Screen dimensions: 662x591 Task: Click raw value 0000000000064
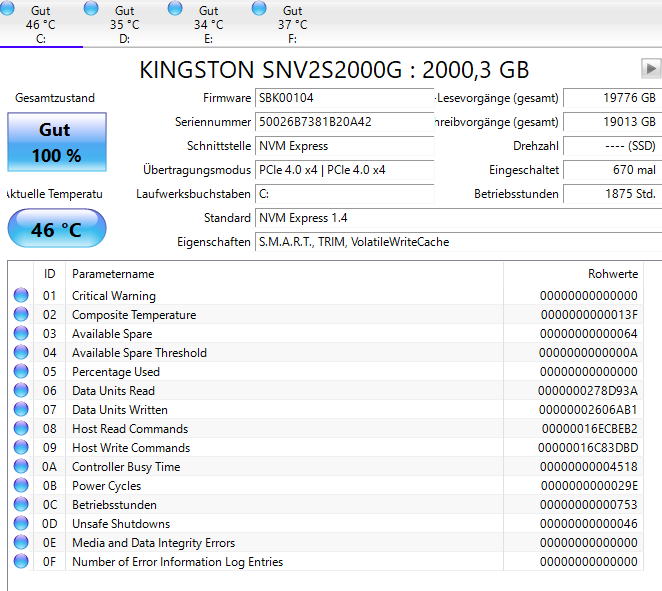[589, 334]
